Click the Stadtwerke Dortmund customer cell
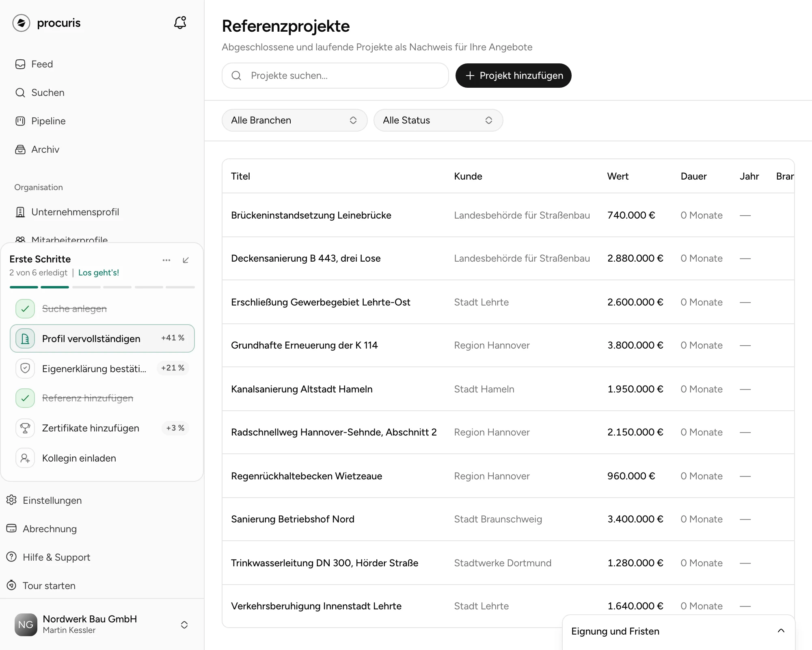Viewport: 812px width, 650px height. (503, 563)
